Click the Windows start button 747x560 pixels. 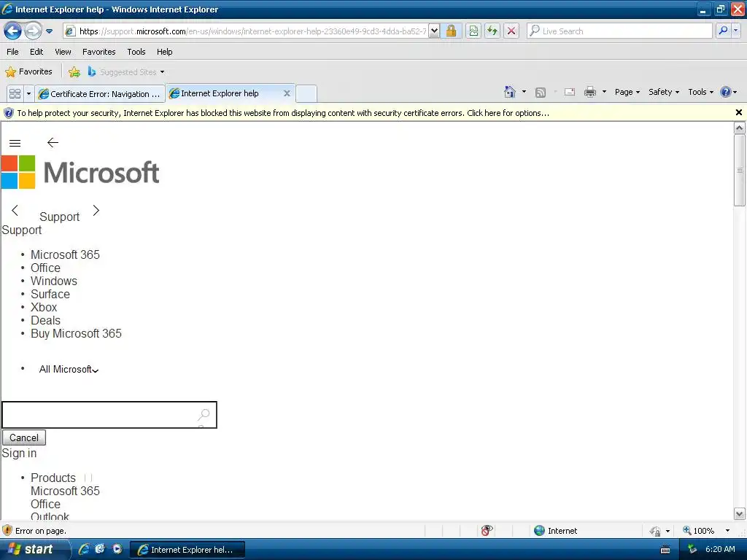pyautogui.click(x=34, y=549)
